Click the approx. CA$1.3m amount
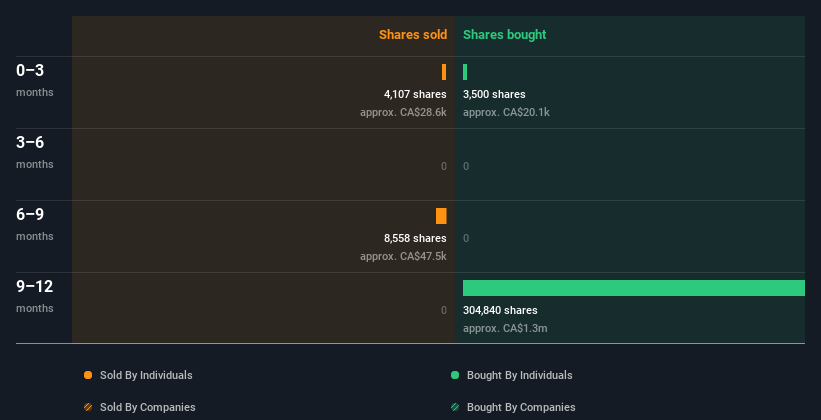Screen dimensions: 821x420 [x=505, y=328]
